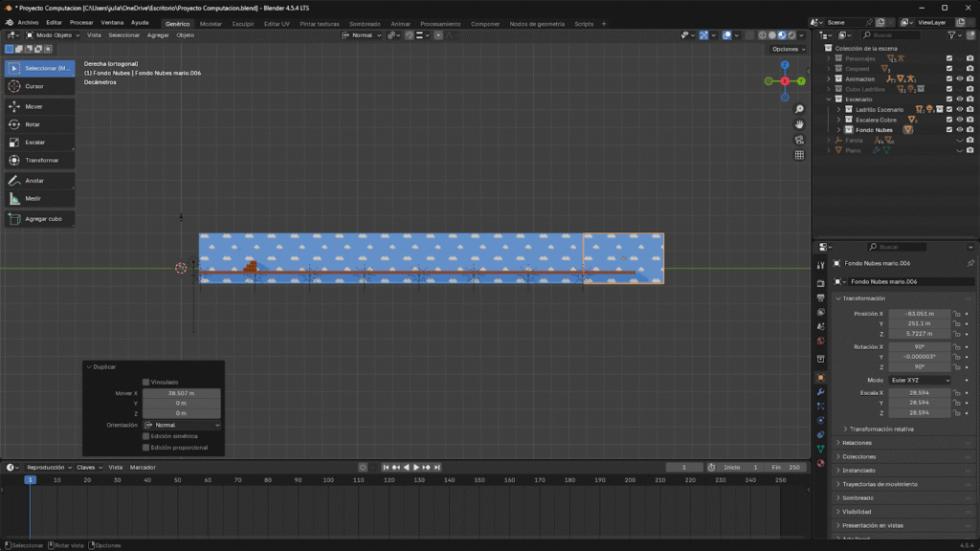Select the Agregar cubo tool

pos(38,219)
